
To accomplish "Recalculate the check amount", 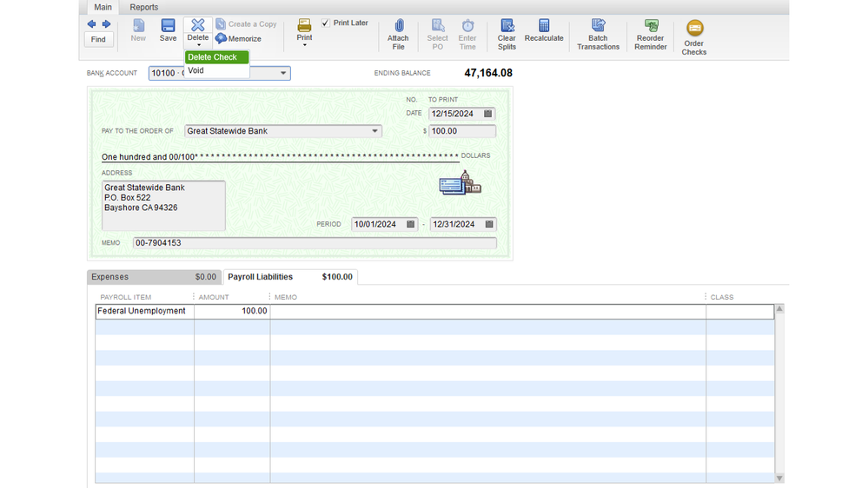I will click(x=544, y=30).
